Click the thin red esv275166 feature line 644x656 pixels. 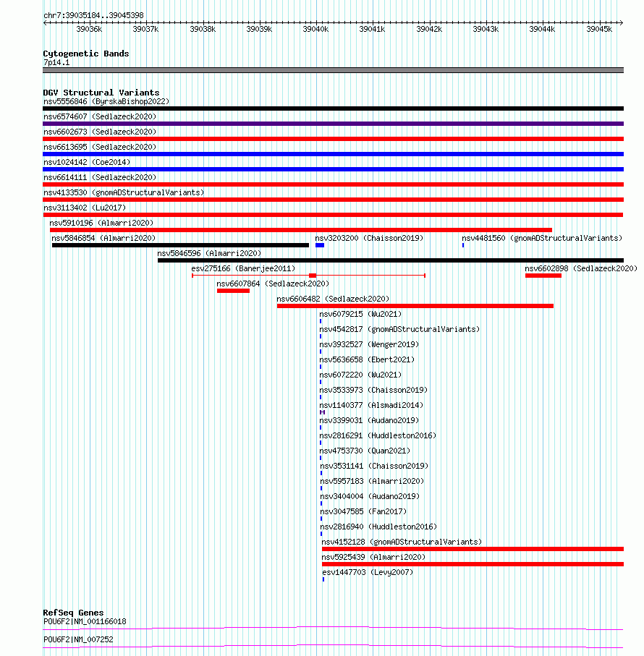click(x=309, y=276)
